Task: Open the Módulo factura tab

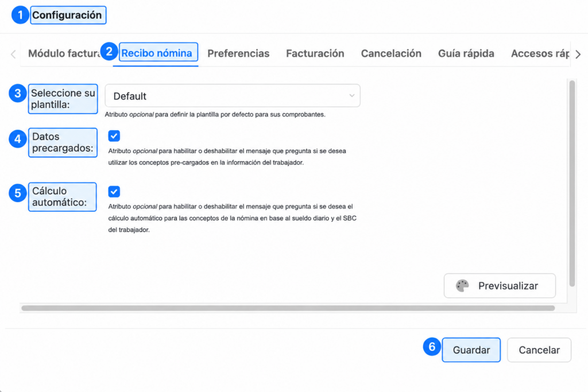Action: pyautogui.click(x=64, y=53)
